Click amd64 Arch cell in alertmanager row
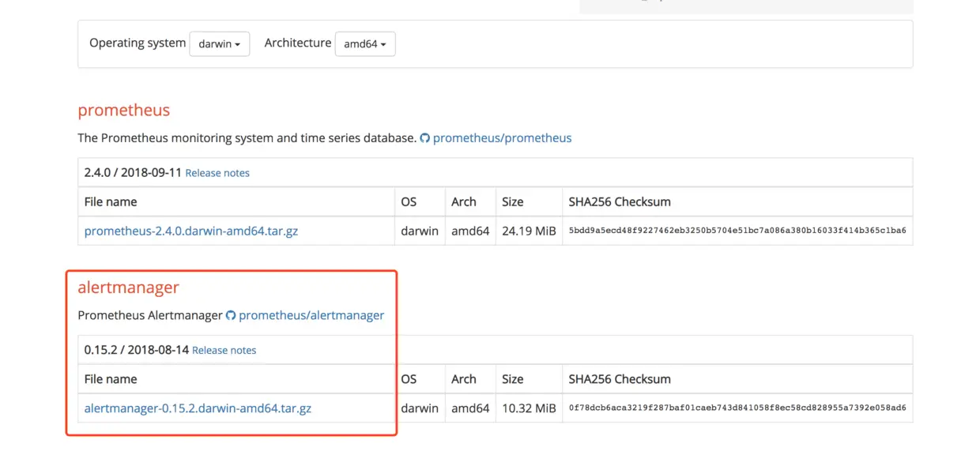The height and width of the screenshot is (455, 980). [x=470, y=408]
